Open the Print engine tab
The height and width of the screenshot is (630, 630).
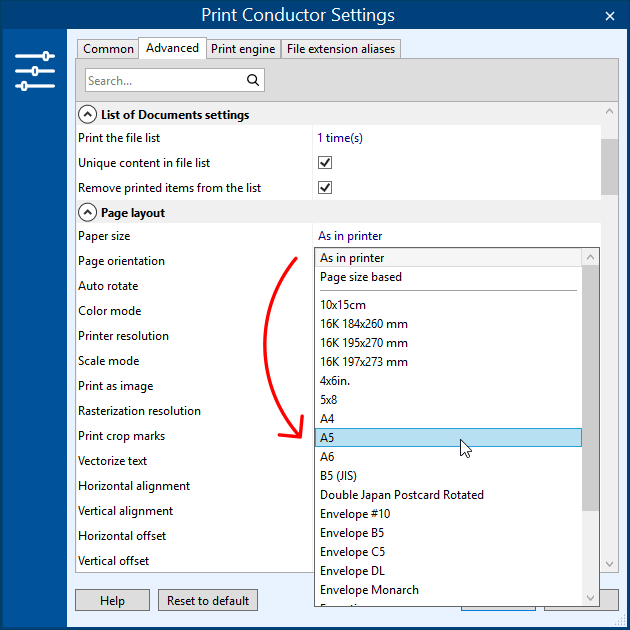coord(243,49)
